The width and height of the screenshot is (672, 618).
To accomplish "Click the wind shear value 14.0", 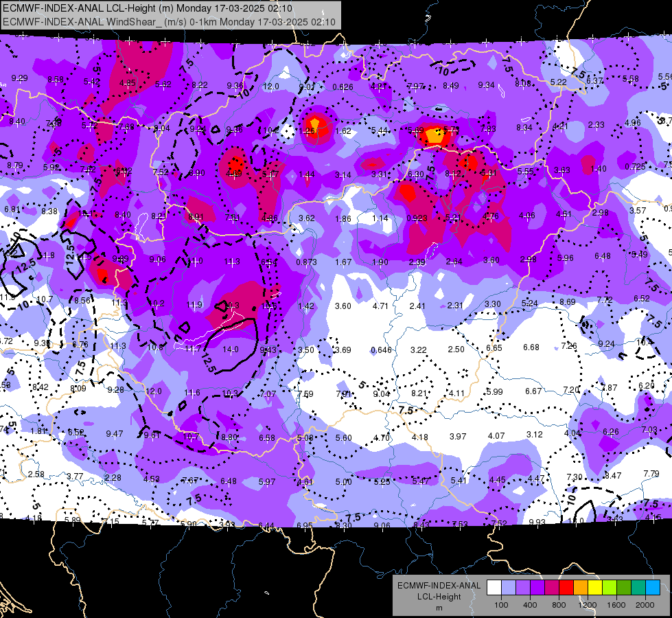I will pos(231,350).
